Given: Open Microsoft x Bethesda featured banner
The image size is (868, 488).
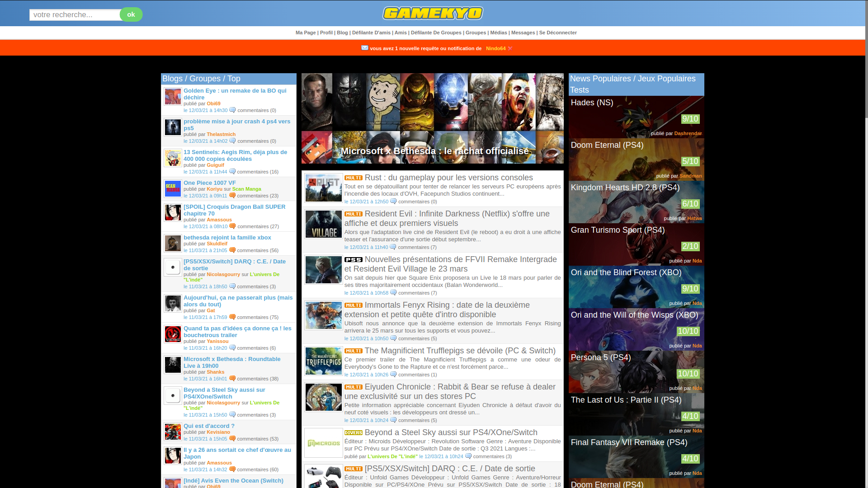Looking at the screenshot, I should (433, 118).
